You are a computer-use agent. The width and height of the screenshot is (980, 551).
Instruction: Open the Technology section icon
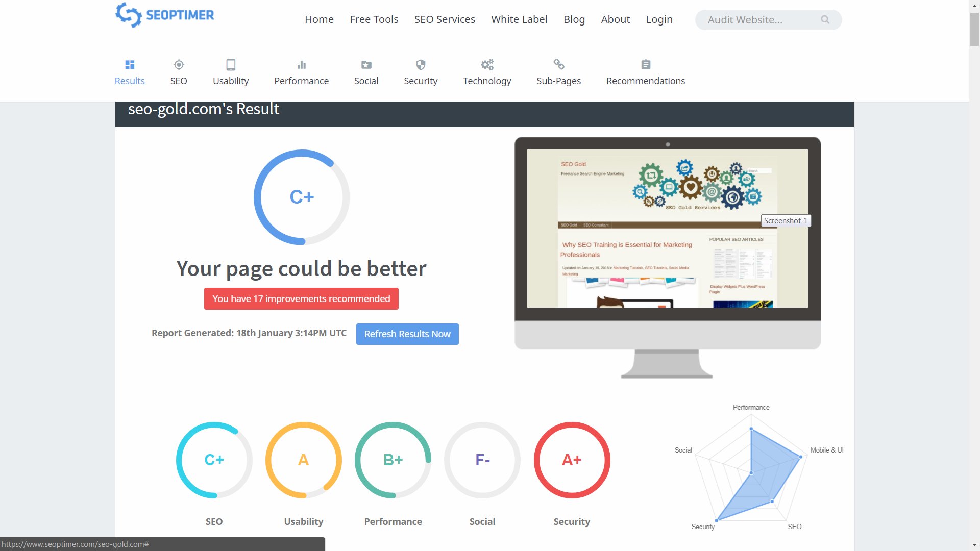tap(486, 65)
